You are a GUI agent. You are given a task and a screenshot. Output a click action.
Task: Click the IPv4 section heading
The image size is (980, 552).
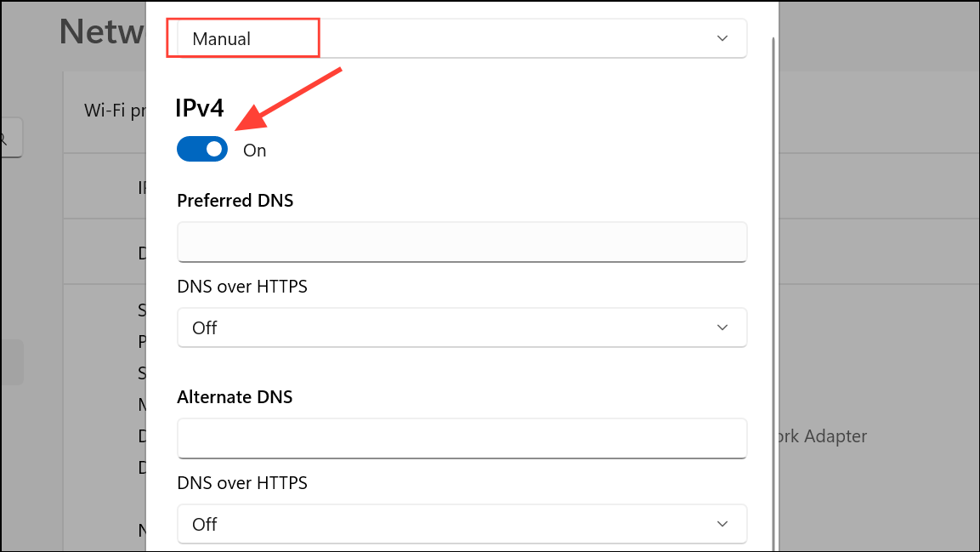[200, 108]
